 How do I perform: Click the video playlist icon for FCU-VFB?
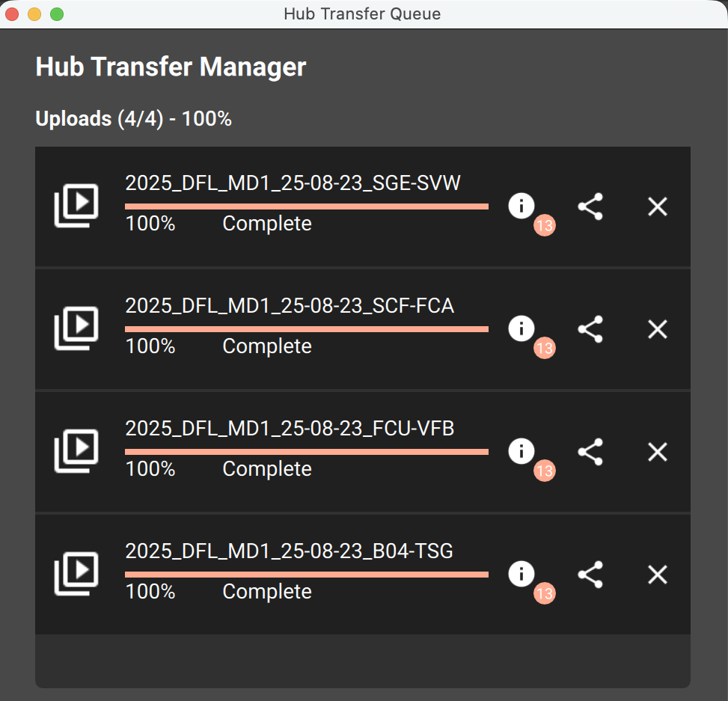[x=76, y=451]
